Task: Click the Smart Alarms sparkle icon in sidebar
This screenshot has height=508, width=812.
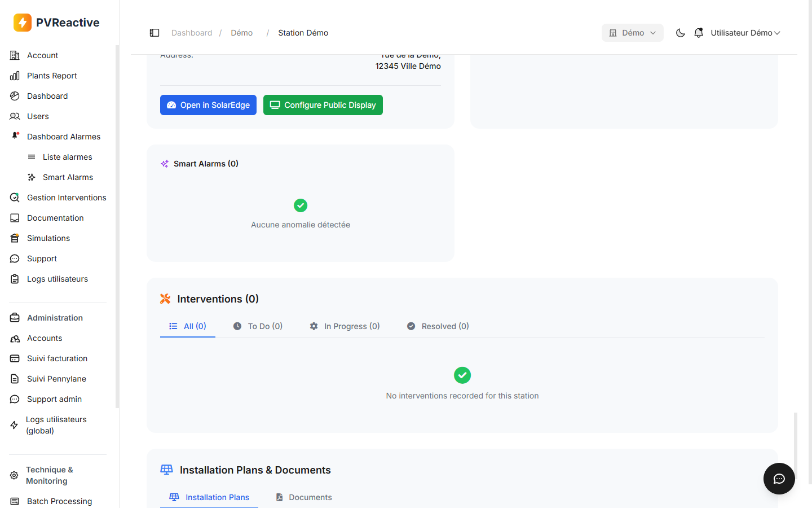Action: point(32,177)
